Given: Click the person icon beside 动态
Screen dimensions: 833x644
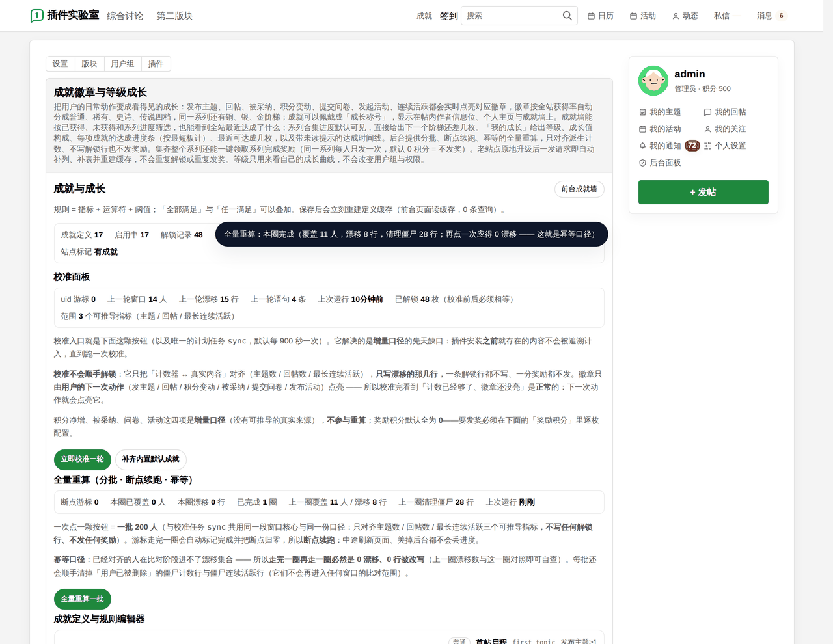Looking at the screenshot, I should coord(676,16).
